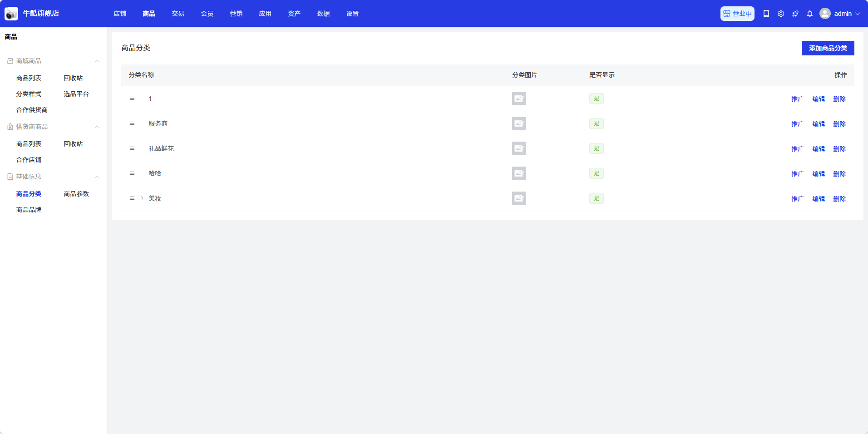Viewport: 868px width, 434px height.
Task: Open the 哈哈 category image placeholder
Action: pyautogui.click(x=519, y=173)
